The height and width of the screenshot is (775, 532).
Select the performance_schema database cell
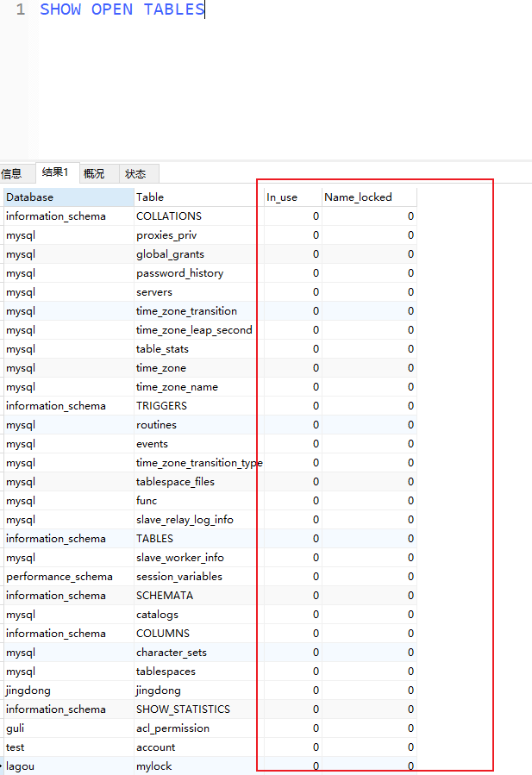(x=69, y=577)
